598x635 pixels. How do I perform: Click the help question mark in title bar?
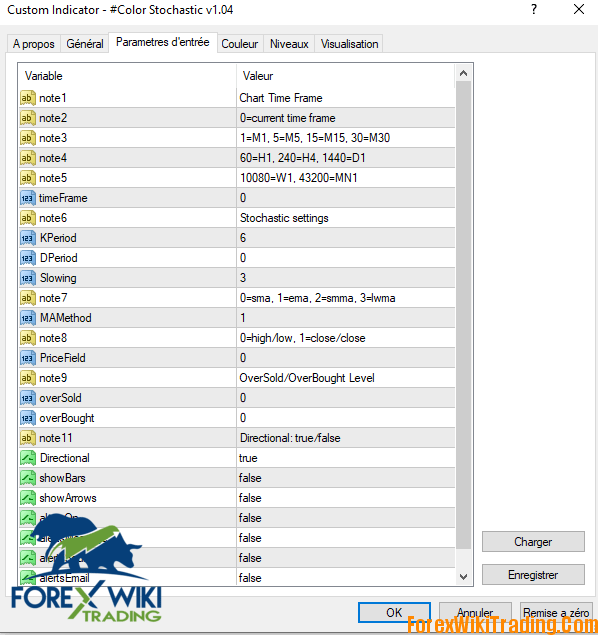(x=534, y=10)
